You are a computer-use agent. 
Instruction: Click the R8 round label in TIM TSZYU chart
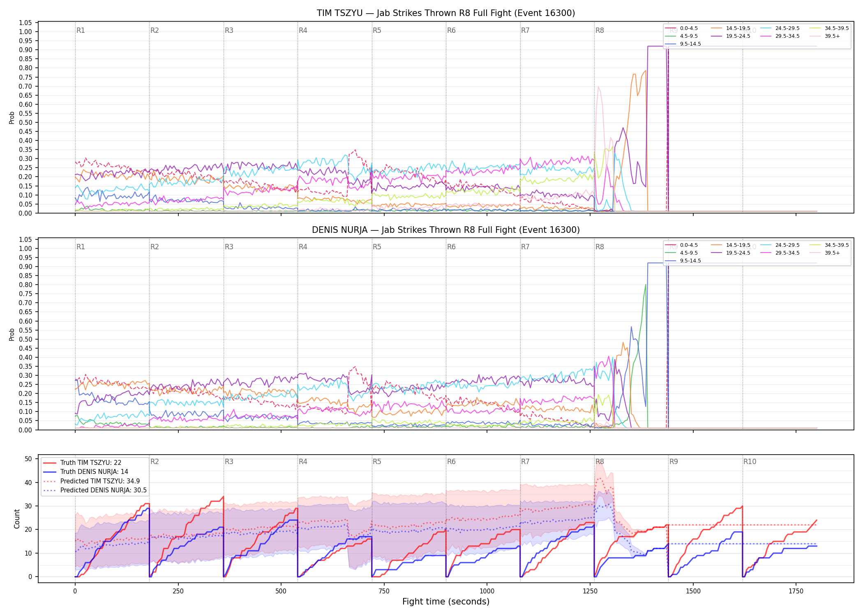(x=600, y=30)
